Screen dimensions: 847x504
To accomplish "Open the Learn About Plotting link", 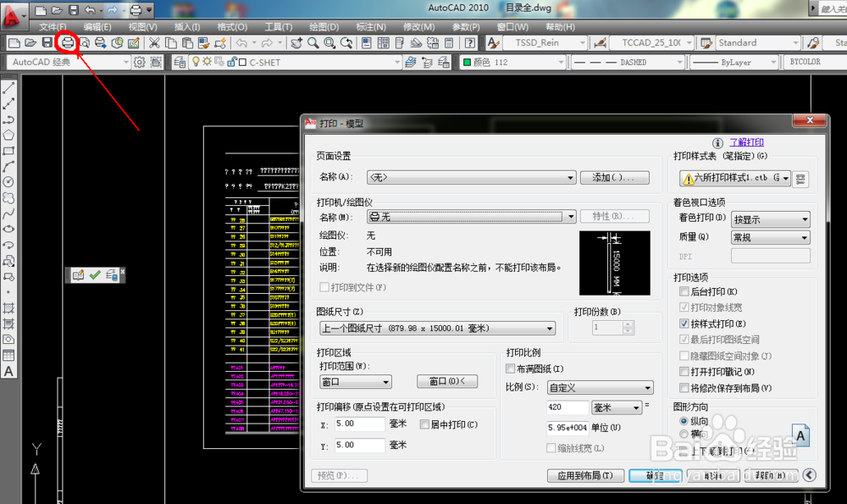I will (747, 142).
